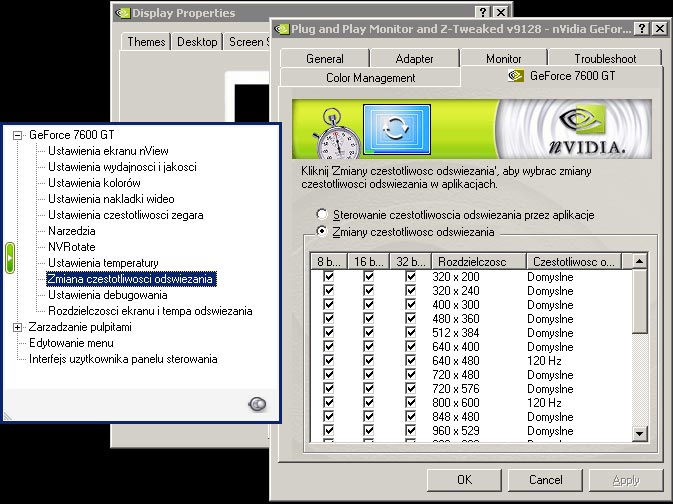Toggle 8-bit checkbox for 512 x 384
This screenshot has height=504, width=673.
[x=329, y=332]
